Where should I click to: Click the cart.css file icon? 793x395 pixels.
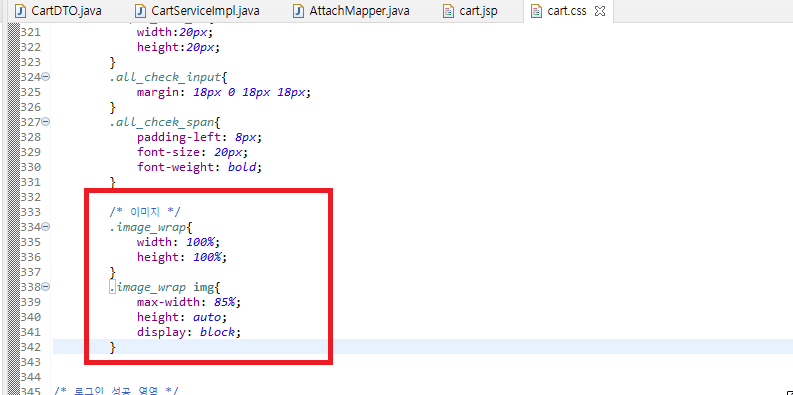coord(536,11)
